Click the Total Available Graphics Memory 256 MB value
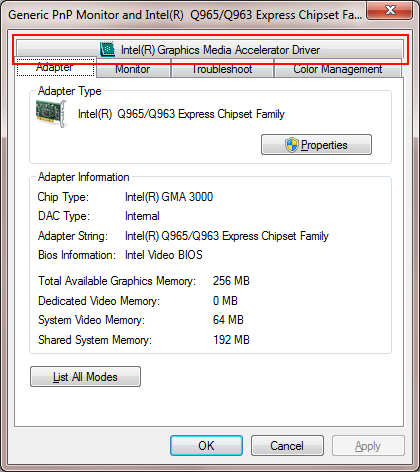420x472 pixels. (x=231, y=281)
